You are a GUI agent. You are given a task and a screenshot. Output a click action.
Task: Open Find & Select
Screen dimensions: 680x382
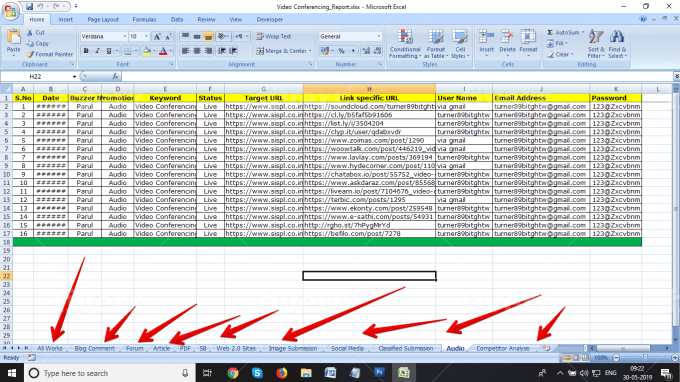tap(617, 44)
